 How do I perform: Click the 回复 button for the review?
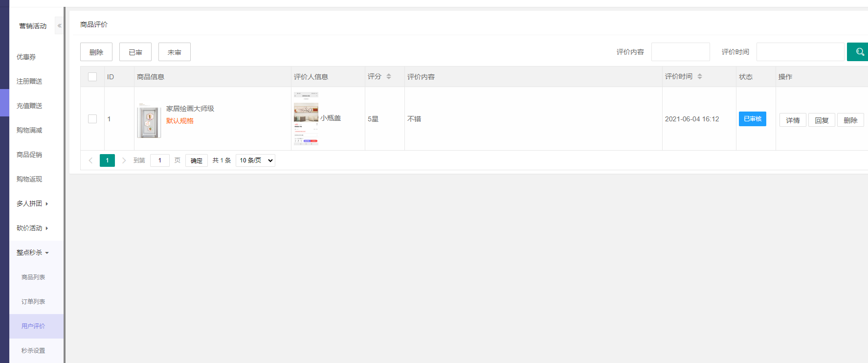pos(822,120)
